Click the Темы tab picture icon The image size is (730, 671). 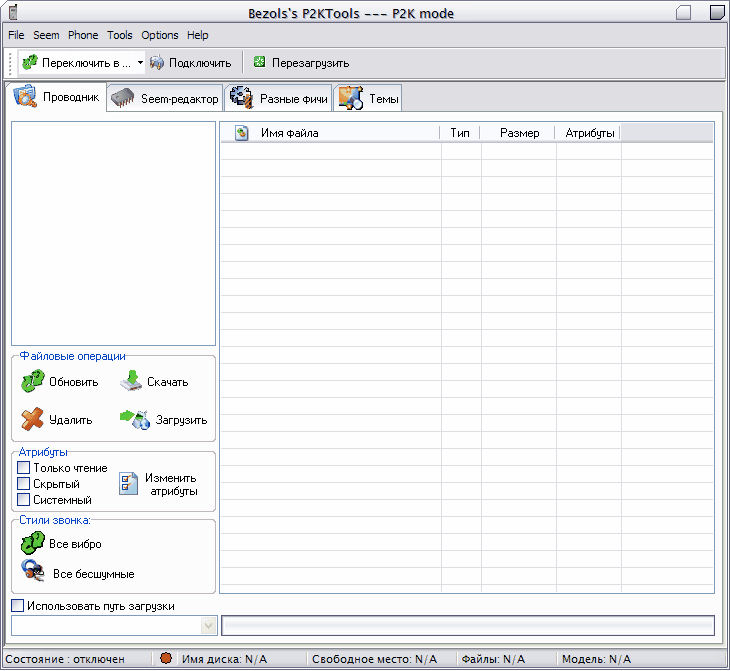(351, 98)
